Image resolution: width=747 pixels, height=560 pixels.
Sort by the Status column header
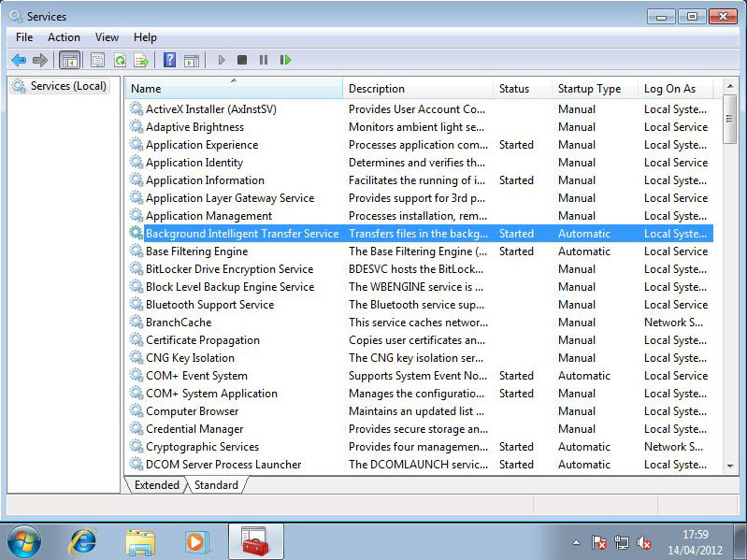pos(523,89)
